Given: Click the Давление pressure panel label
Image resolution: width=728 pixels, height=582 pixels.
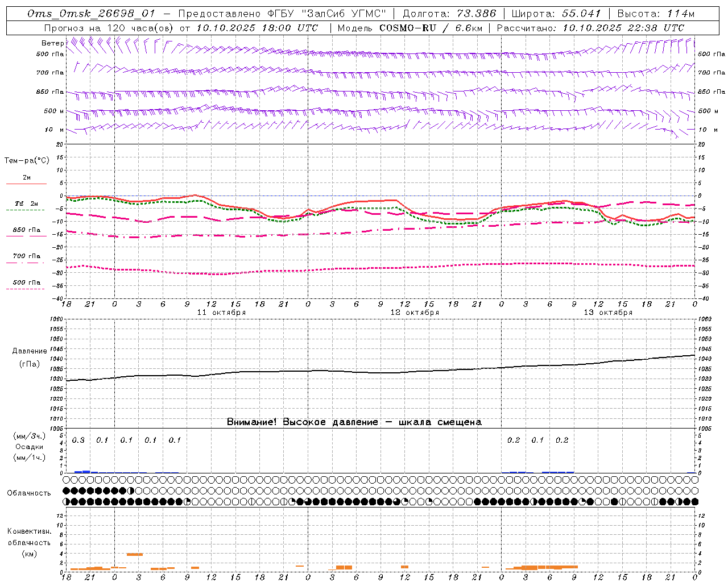Looking at the screenshot, I should [x=29, y=351].
